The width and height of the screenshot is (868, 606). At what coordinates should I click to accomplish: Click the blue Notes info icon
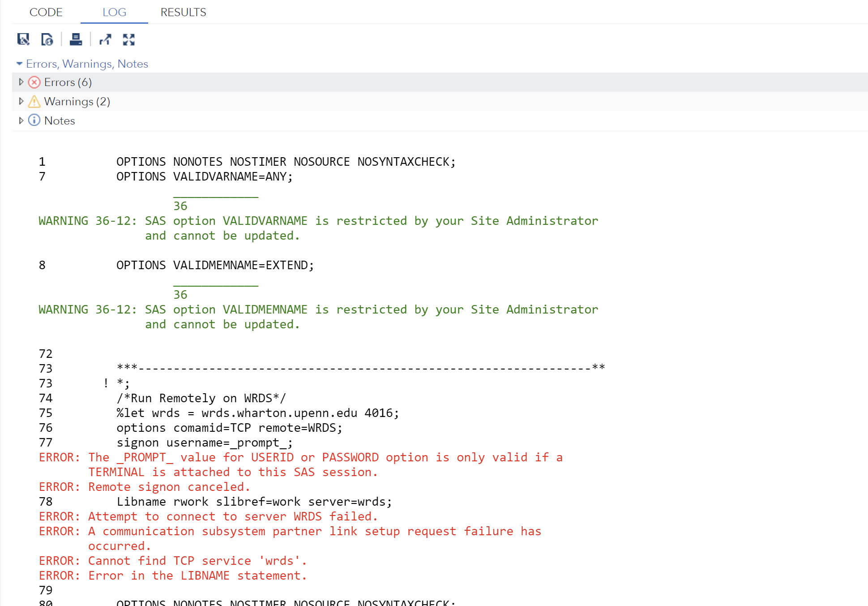pos(34,120)
